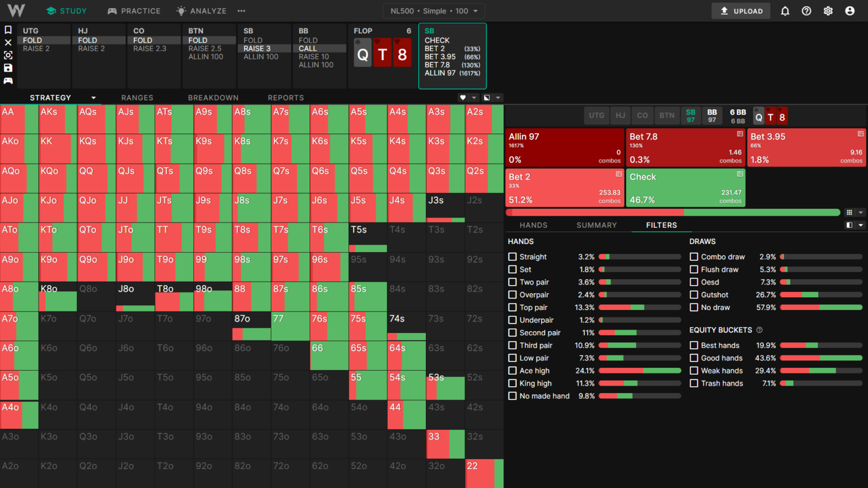Click the screenshot capture icon

[8, 55]
